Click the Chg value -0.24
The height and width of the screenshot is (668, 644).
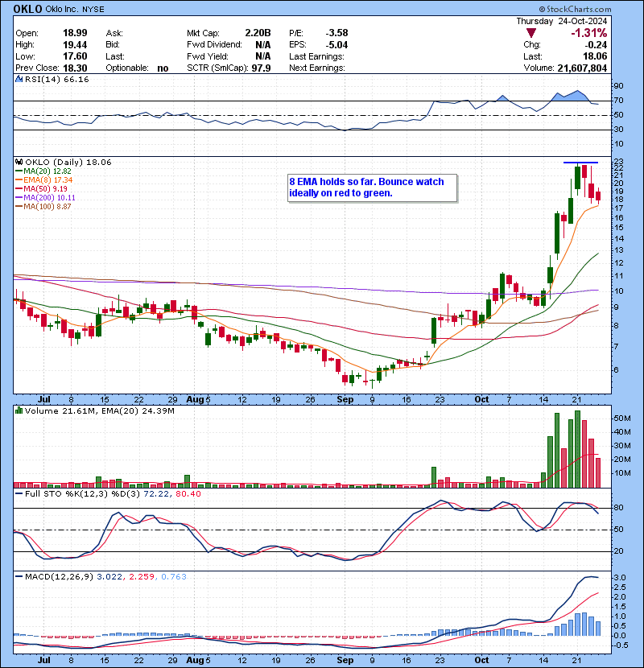(x=597, y=45)
